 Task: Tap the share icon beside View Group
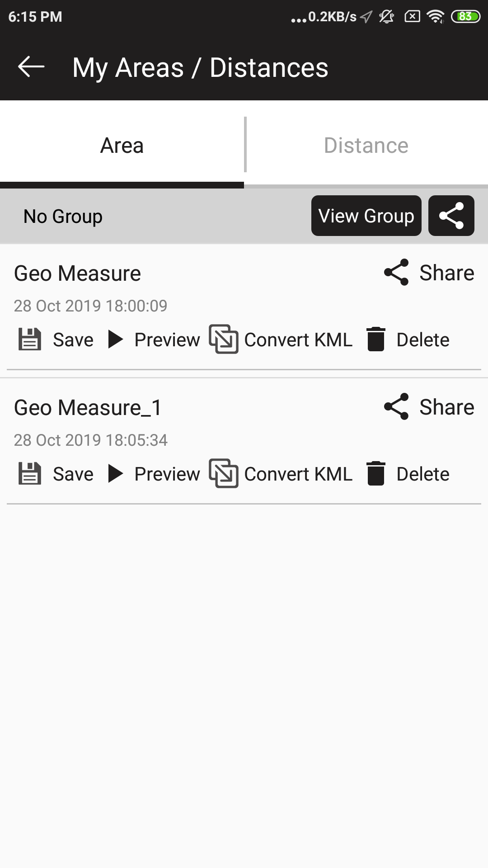pyautogui.click(x=451, y=216)
